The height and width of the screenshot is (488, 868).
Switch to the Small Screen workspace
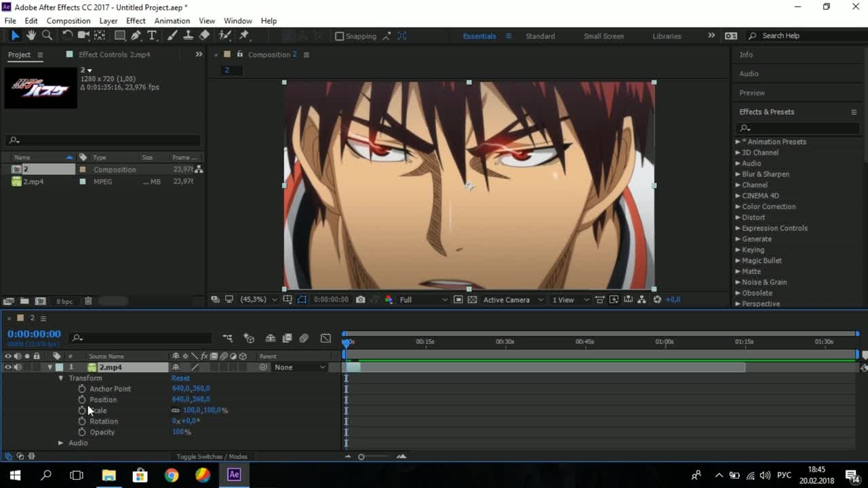point(604,36)
